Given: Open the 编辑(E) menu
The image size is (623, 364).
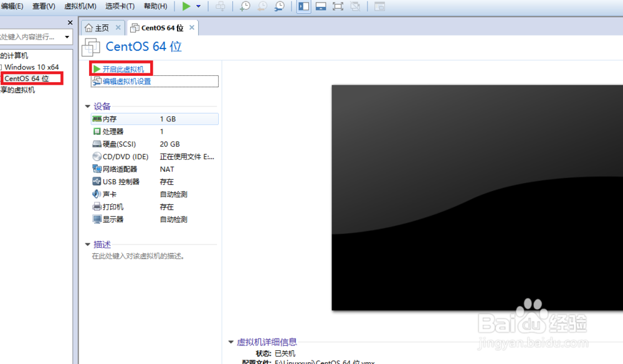Looking at the screenshot, I should 12,6.
